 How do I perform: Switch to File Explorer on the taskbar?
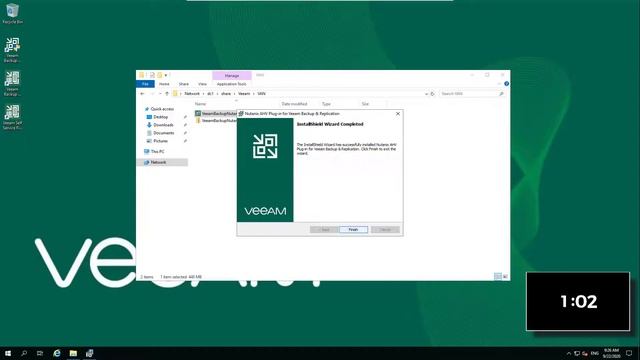[73, 353]
